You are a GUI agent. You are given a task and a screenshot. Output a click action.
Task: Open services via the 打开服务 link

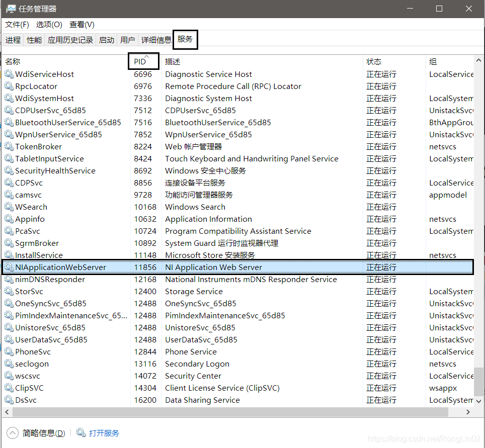pos(104,433)
